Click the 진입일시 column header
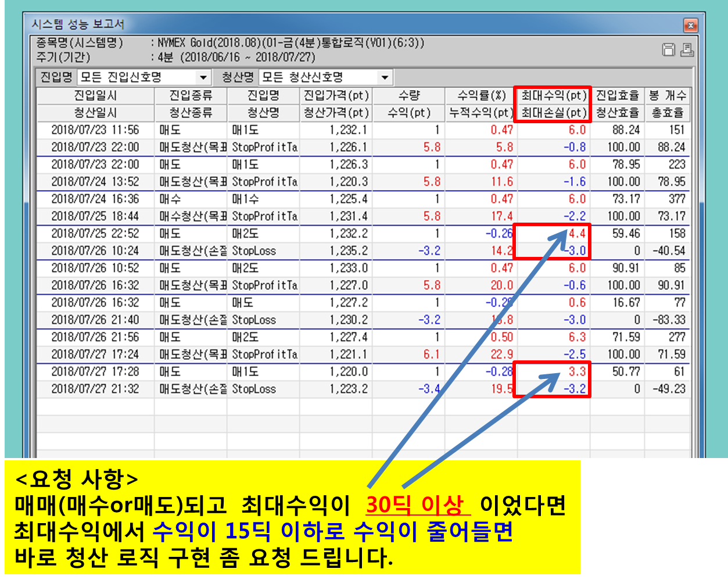 pos(95,95)
